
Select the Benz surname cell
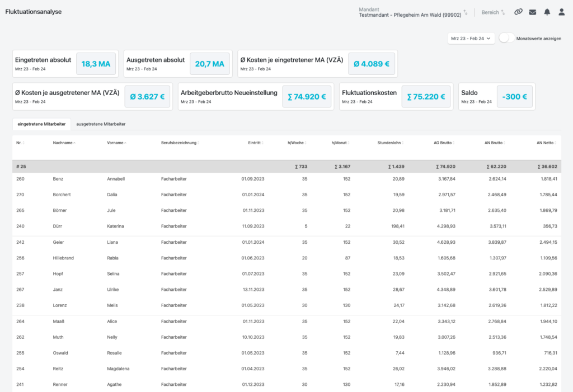58,179
